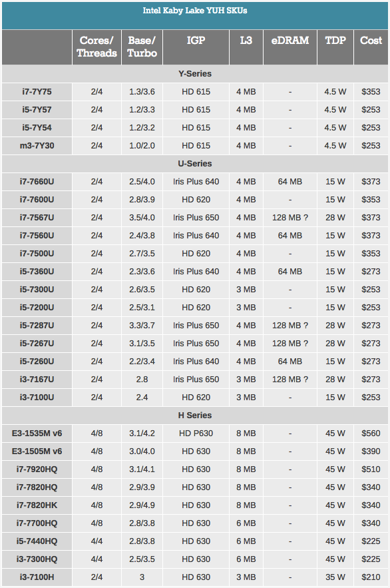The height and width of the screenshot is (588, 390).
Task: Click the m3-7Y30 processor name
Action: [37, 145]
